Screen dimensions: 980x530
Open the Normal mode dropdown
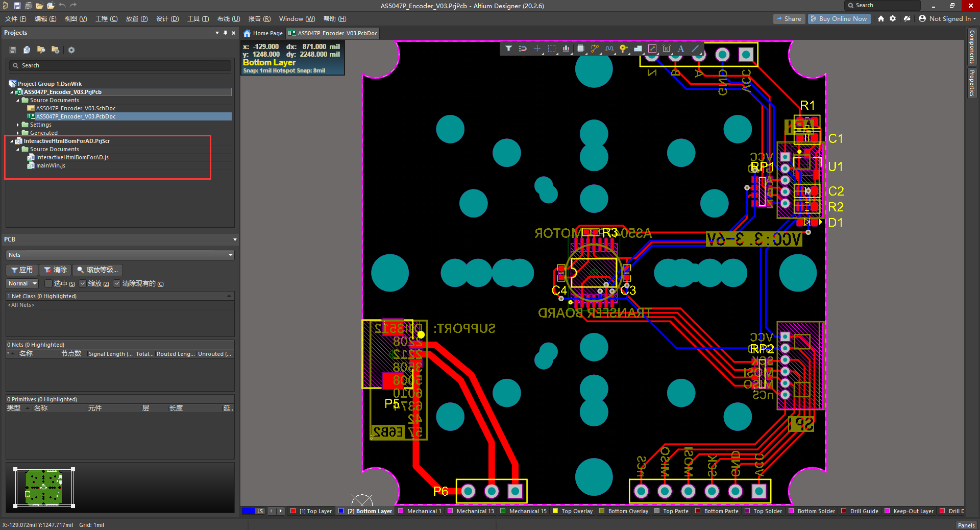tap(22, 283)
